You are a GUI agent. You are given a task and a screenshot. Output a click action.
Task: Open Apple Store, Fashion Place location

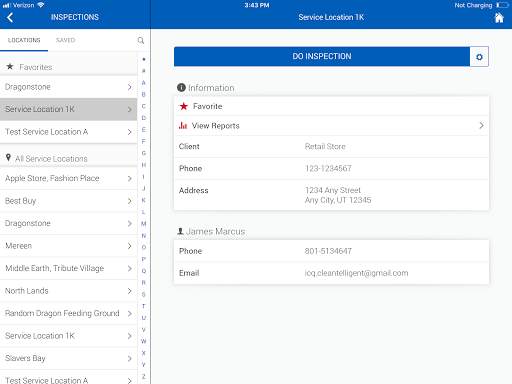68,178
